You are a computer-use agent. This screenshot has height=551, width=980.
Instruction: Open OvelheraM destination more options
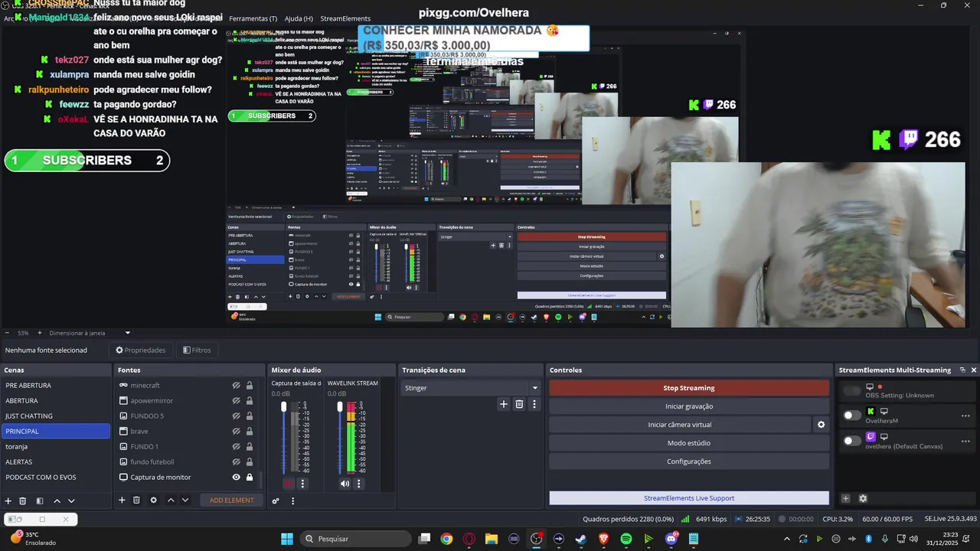click(x=965, y=416)
